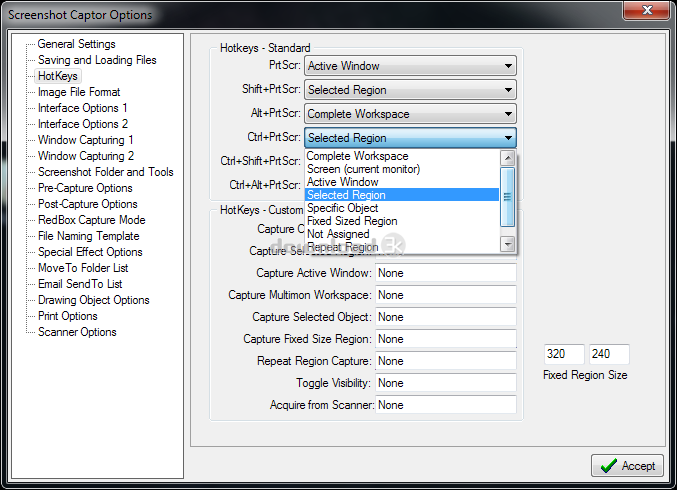677x490 pixels.
Task: Open Post-Capture Options
Action: pyautogui.click(x=88, y=204)
